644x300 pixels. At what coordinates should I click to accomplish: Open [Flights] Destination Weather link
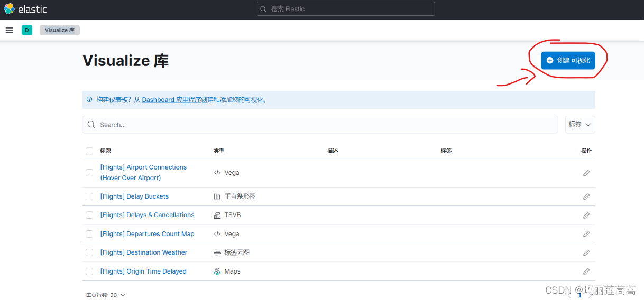click(x=144, y=252)
